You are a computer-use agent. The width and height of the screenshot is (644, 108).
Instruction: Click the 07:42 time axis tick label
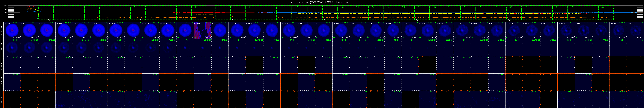[417, 21]
